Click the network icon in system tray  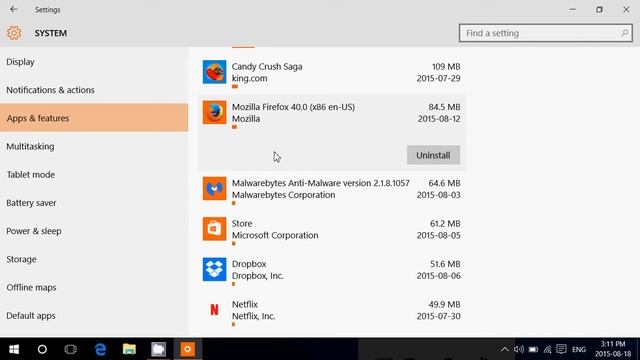click(547, 349)
